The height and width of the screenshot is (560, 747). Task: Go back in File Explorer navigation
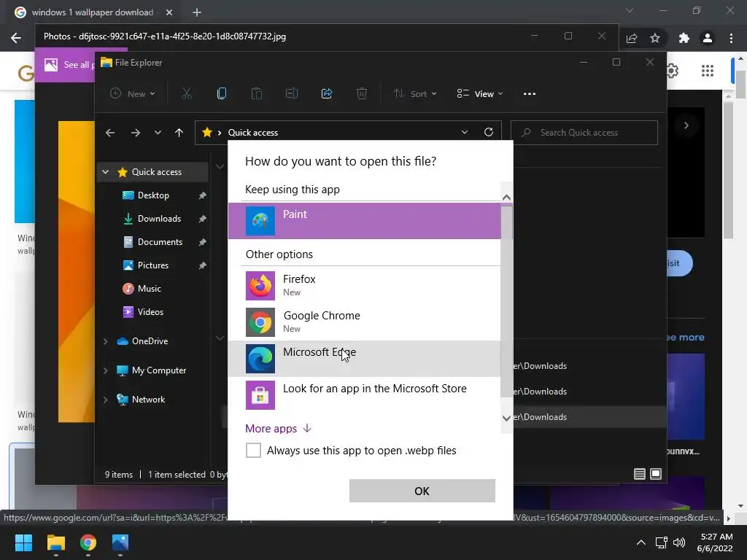coord(110,133)
